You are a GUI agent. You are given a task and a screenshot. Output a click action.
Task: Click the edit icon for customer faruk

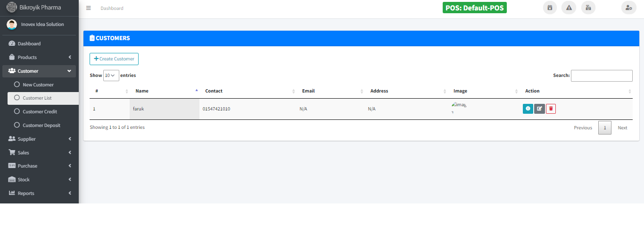click(539, 109)
